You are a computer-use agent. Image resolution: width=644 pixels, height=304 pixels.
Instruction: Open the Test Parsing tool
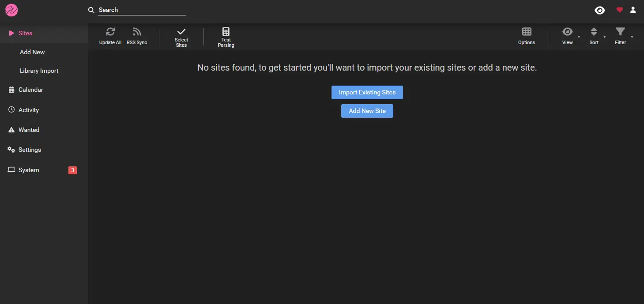pos(226,35)
